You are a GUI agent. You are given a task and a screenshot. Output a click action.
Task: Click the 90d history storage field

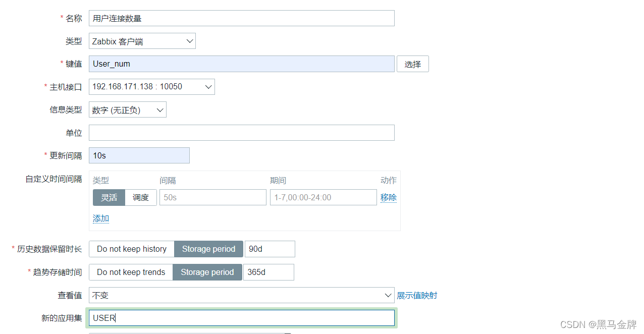(x=270, y=249)
